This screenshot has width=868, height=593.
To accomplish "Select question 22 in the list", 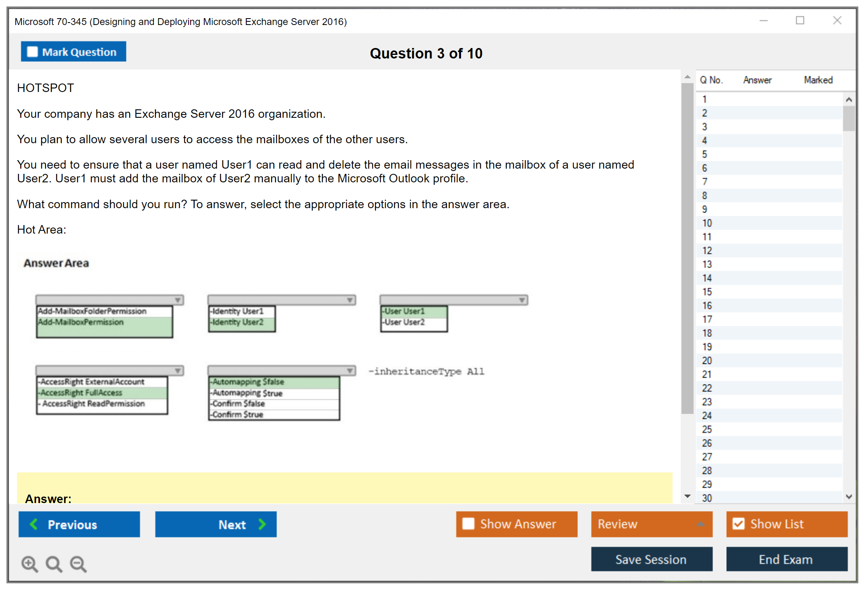I will (707, 388).
